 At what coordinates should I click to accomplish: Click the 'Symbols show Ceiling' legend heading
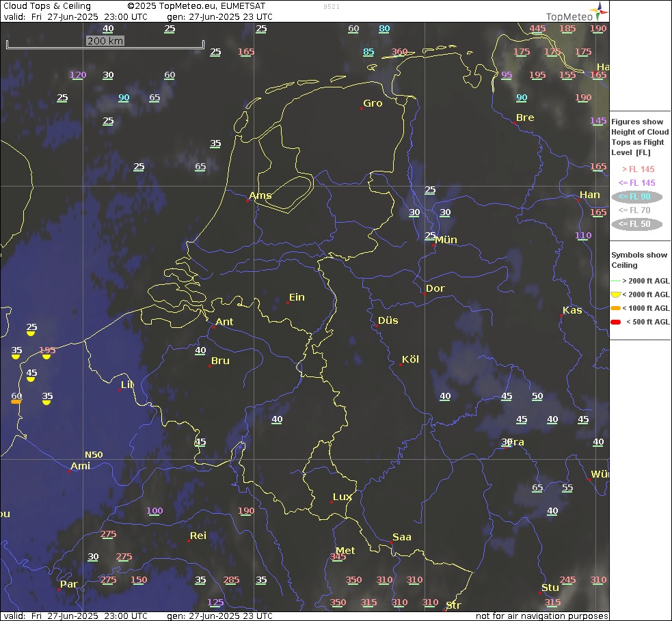(x=639, y=260)
